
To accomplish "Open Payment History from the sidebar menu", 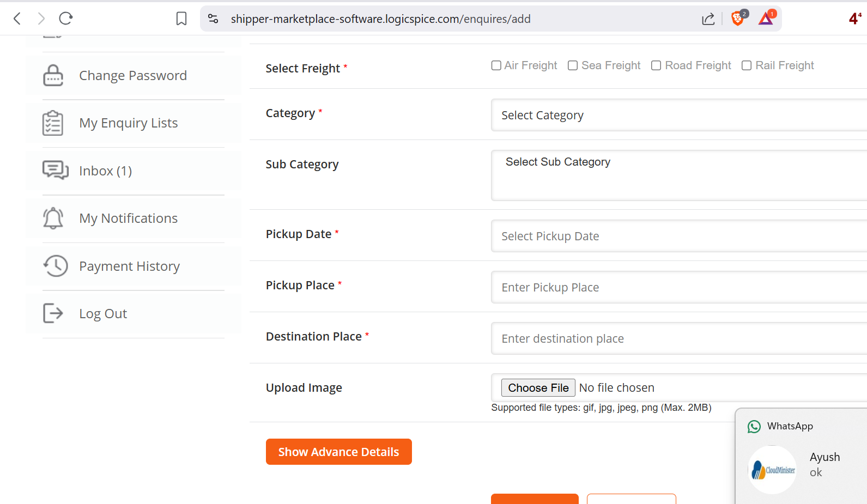I will pyautogui.click(x=129, y=266).
